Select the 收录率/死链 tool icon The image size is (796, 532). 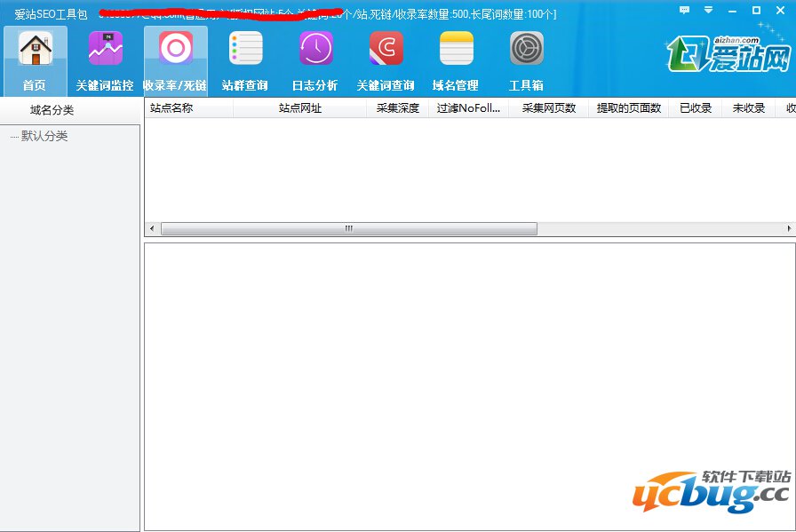175,60
